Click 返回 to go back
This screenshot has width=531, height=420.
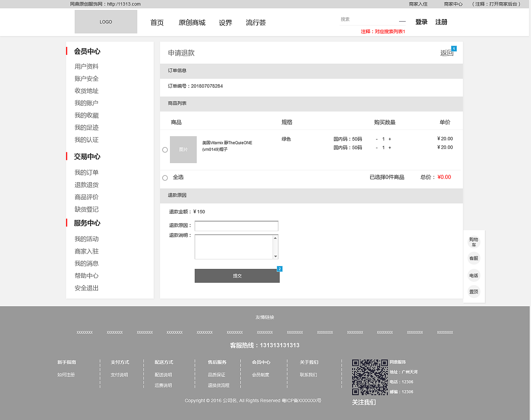447,53
